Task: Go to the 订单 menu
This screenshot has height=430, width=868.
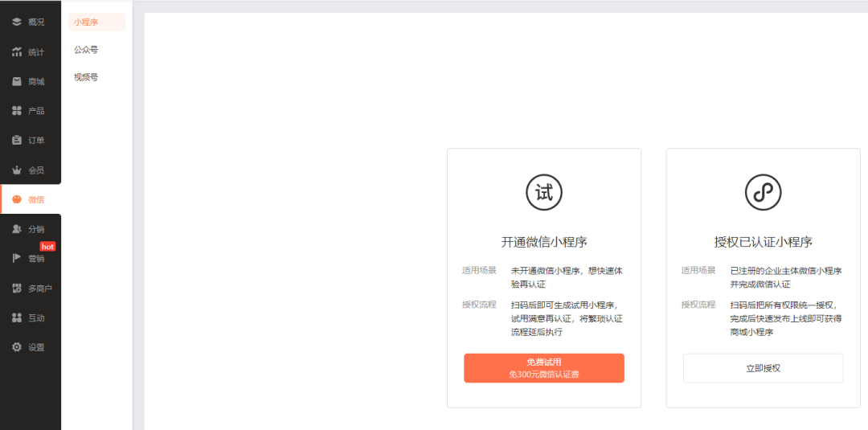Action: pyautogui.click(x=31, y=141)
